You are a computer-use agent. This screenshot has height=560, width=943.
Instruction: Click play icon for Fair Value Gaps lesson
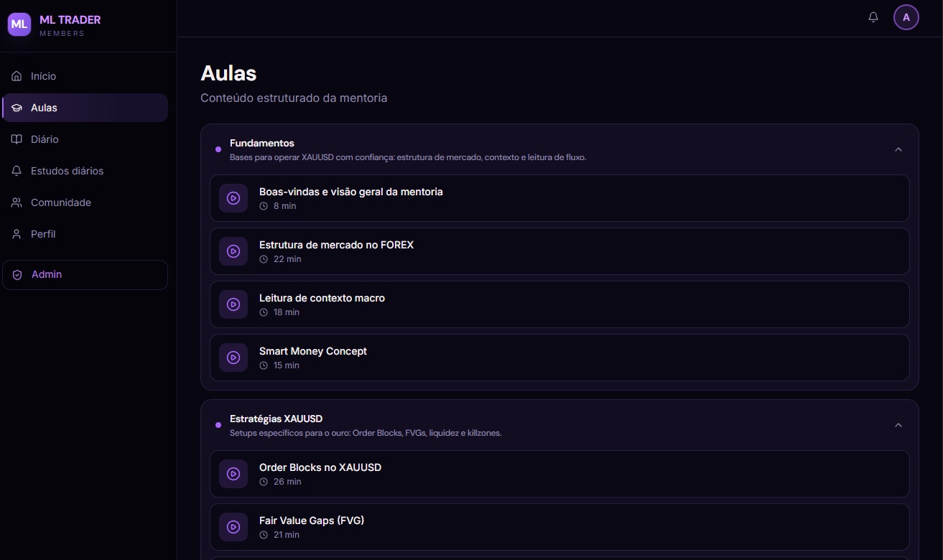233,527
